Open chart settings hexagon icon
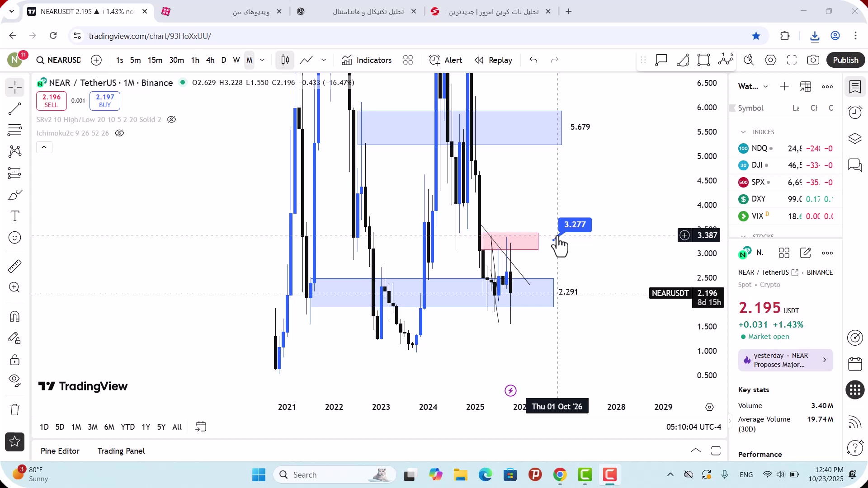The height and width of the screenshot is (488, 868). click(x=771, y=60)
